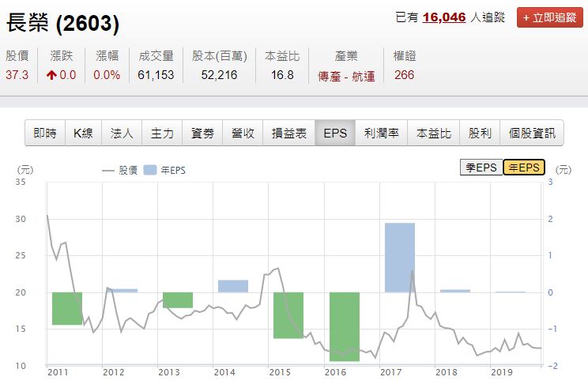Click the 2017 x-axis label

click(390, 372)
